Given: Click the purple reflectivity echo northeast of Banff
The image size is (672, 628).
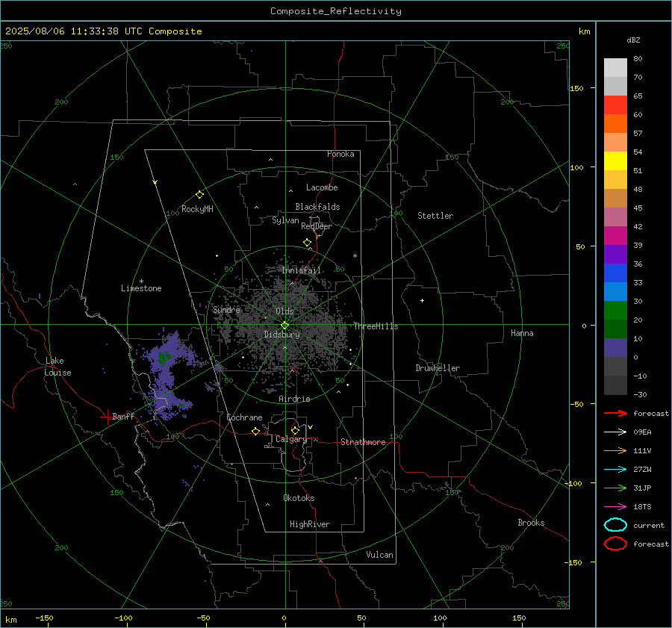Looking at the screenshot, I should (166, 375).
